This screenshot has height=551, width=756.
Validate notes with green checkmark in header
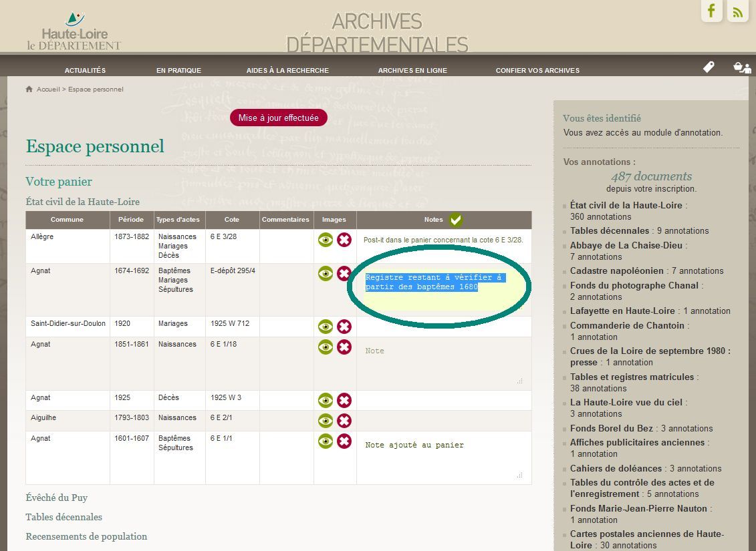pyautogui.click(x=455, y=220)
